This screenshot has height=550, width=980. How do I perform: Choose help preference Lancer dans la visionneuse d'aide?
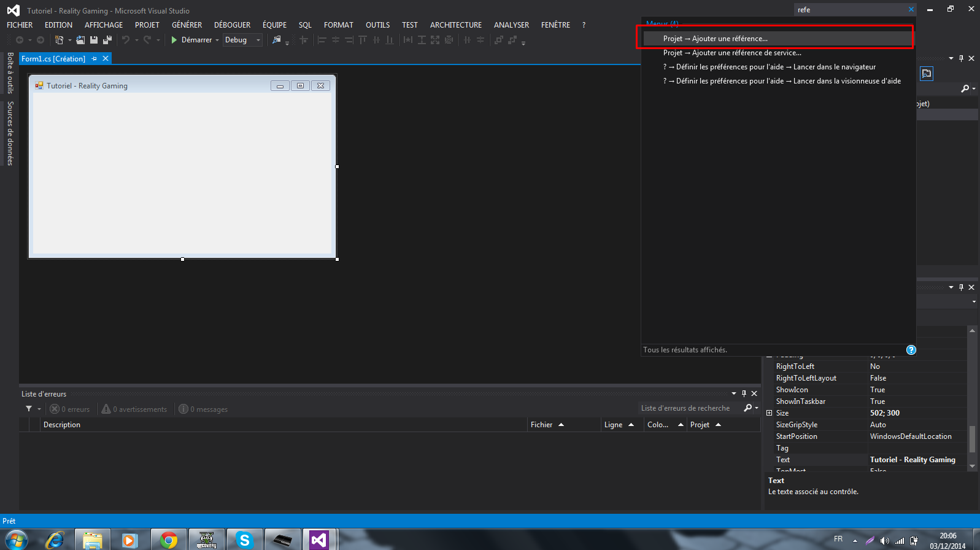777,81
